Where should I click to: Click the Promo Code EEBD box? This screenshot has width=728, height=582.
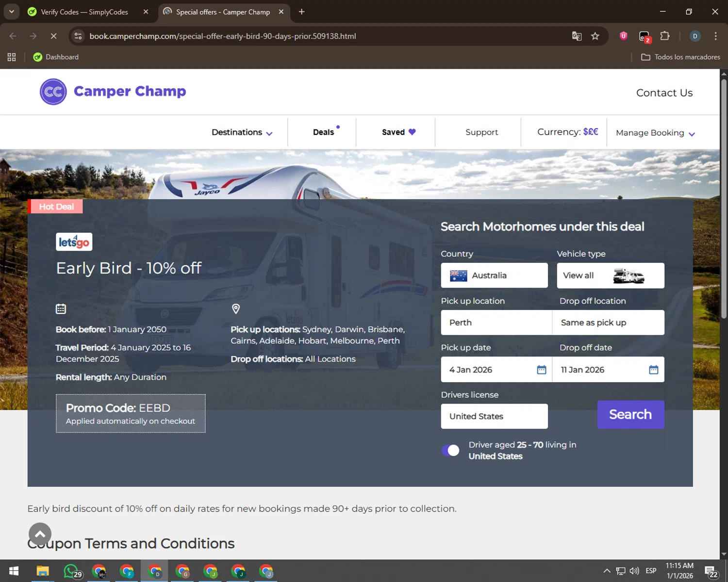(x=131, y=414)
